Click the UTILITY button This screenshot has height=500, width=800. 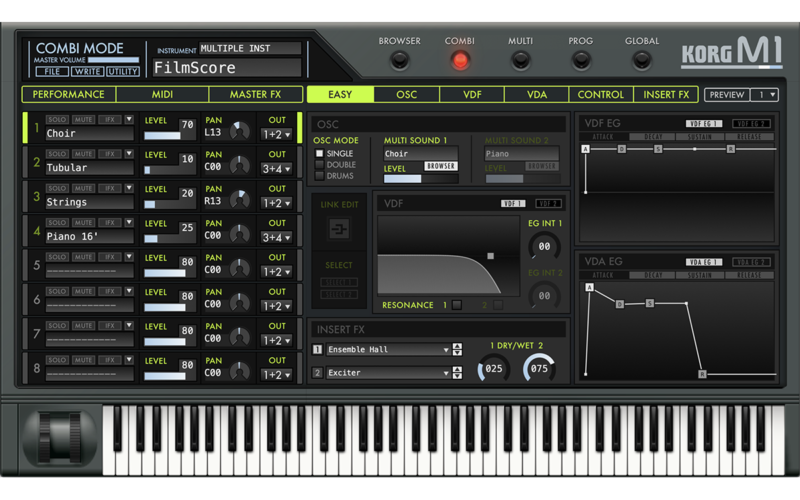point(122,71)
